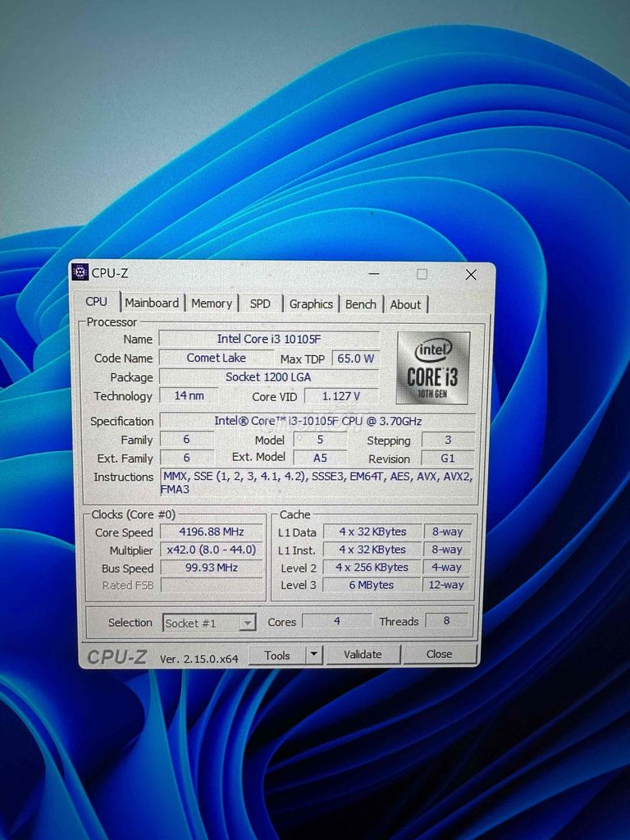Click the Model value 5

pyautogui.click(x=320, y=440)
